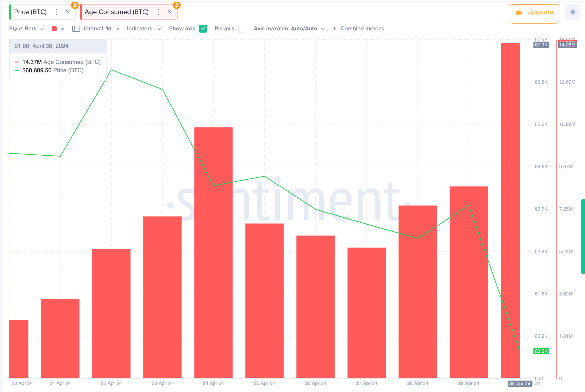Open Age Consumed (BTC) options menu
The image size is (585, 392).
point(158,12)
